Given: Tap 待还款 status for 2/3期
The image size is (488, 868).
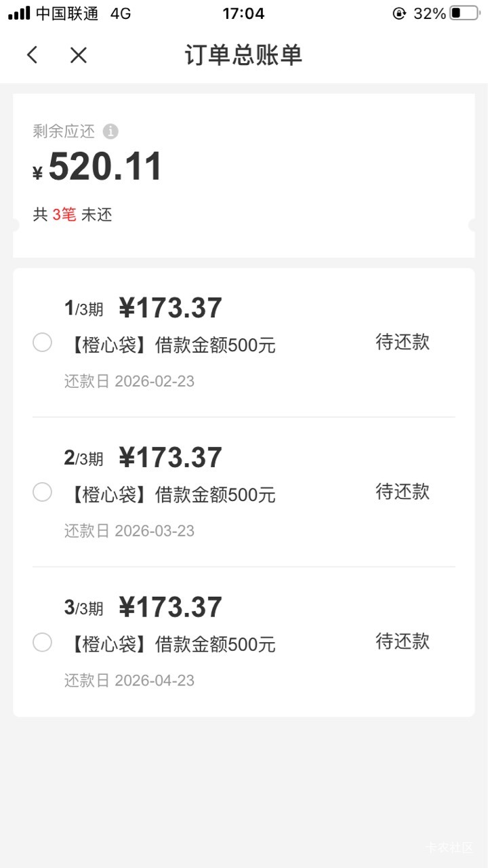Looking at the screenshot, I should tap(403, 492).
